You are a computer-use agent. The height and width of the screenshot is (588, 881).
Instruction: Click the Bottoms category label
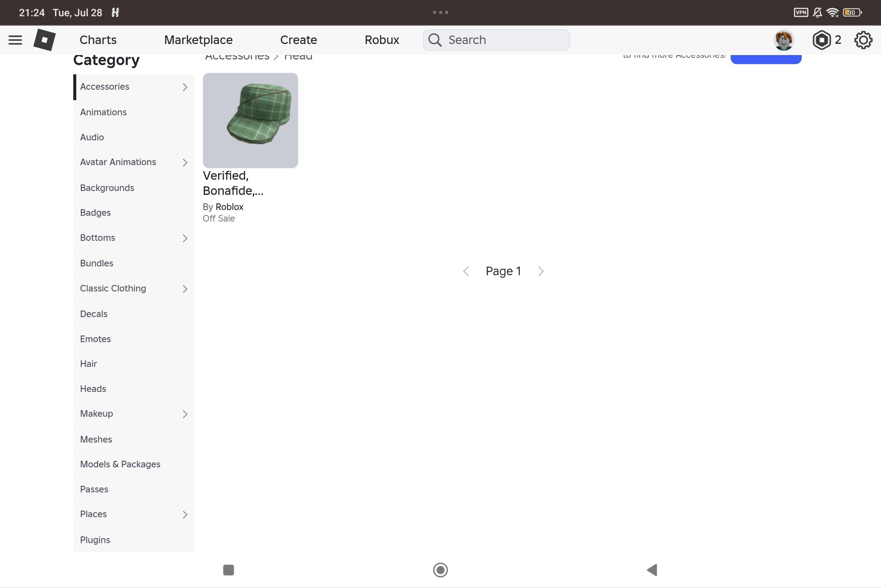[97, 238]
